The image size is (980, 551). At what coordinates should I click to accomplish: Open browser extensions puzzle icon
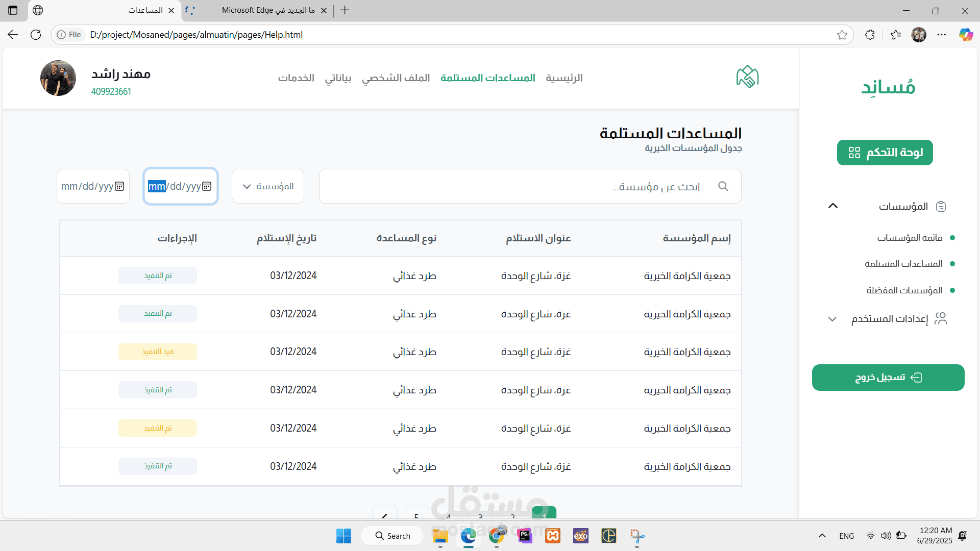click(870, 35)
